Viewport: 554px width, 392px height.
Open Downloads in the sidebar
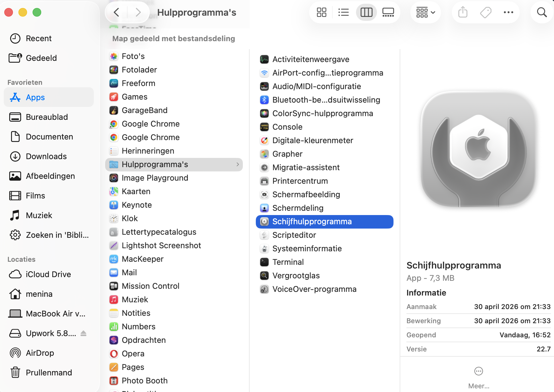49,156
